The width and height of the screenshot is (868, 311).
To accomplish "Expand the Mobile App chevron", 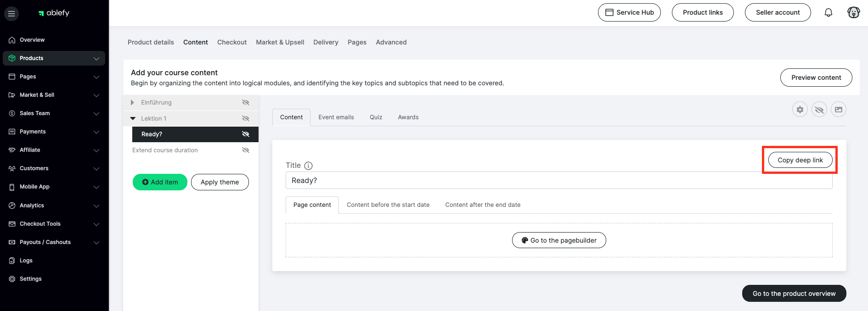I will coord(96,187).
